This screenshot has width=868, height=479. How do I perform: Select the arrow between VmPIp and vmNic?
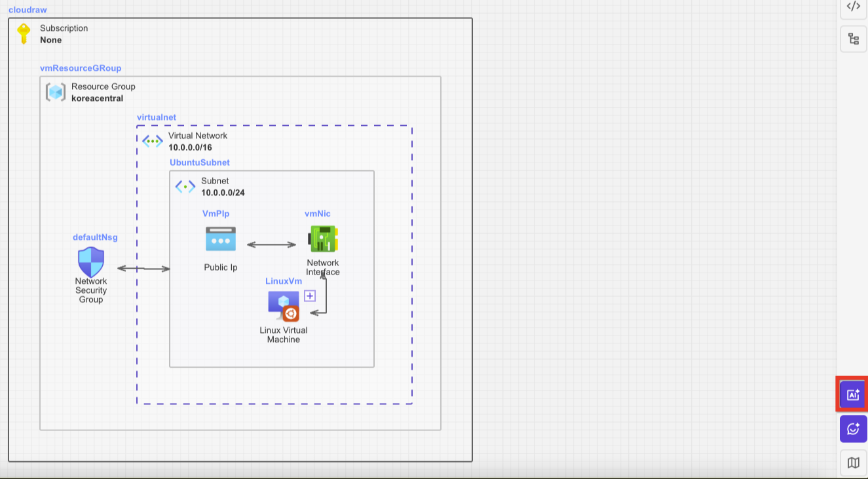tap(271, 244)
